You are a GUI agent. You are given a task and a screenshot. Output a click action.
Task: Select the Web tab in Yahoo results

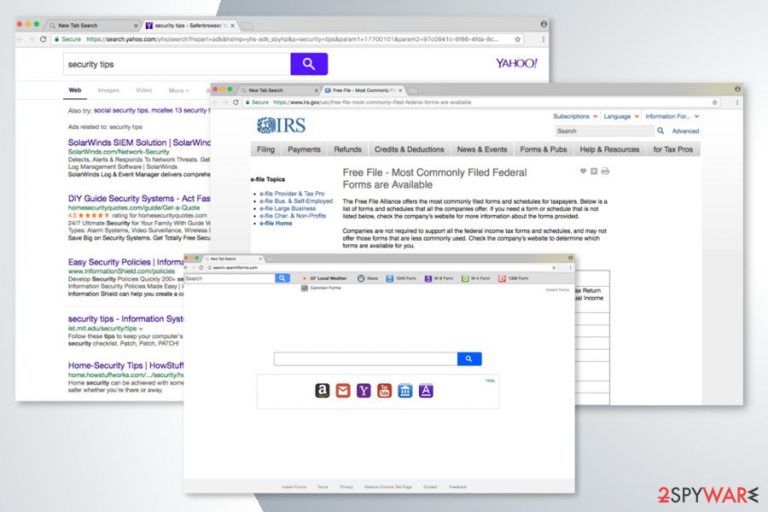pyautogui.click(x=74, y=90)
